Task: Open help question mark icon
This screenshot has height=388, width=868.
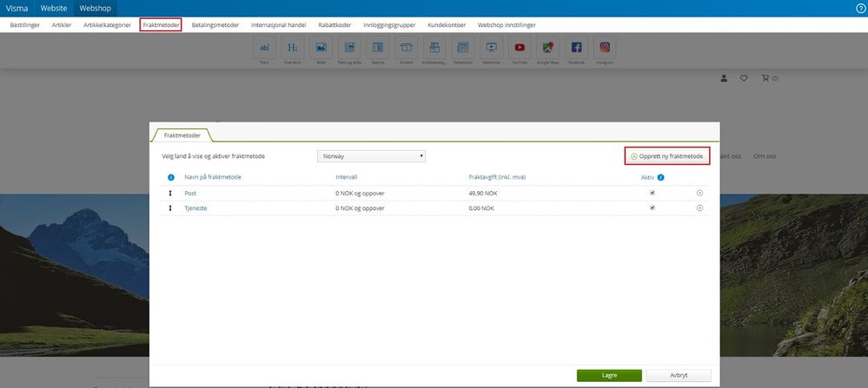Action: [x=860, y=9]
